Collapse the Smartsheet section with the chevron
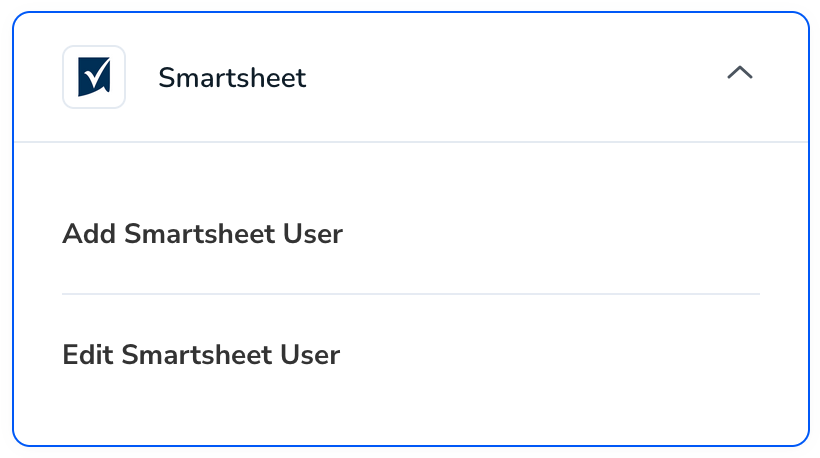This screenshot has width=820, height=458. (x=740, y=72)
